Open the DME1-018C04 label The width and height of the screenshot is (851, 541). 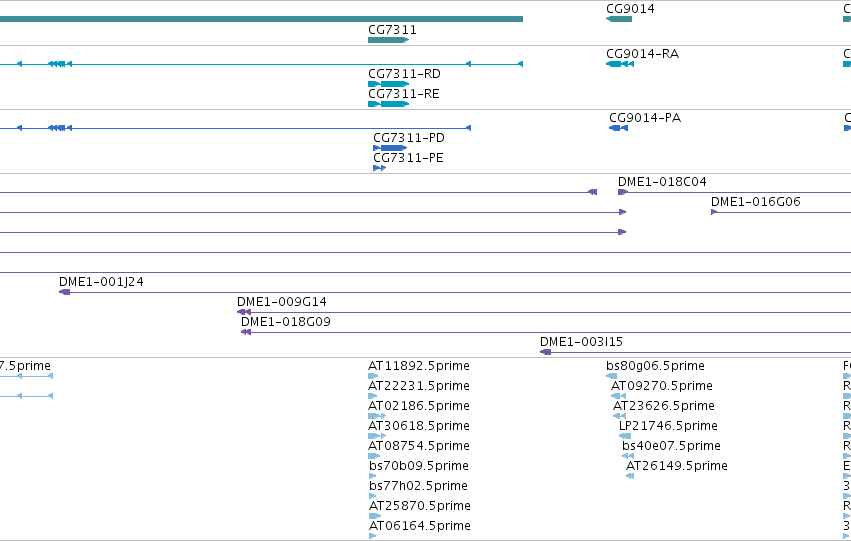click(662, 182)
